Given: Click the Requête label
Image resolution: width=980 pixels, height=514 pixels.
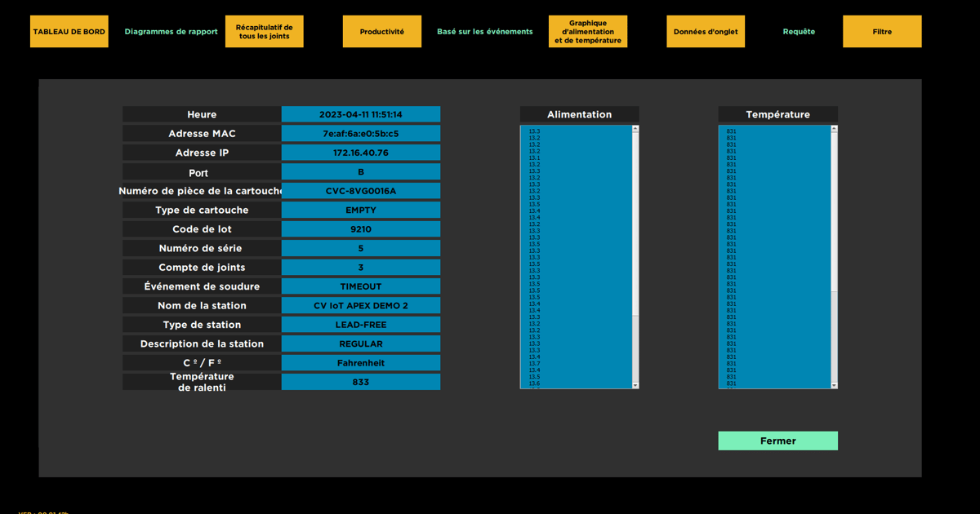Looking at the screenshot, I should [x=799, y=32].
